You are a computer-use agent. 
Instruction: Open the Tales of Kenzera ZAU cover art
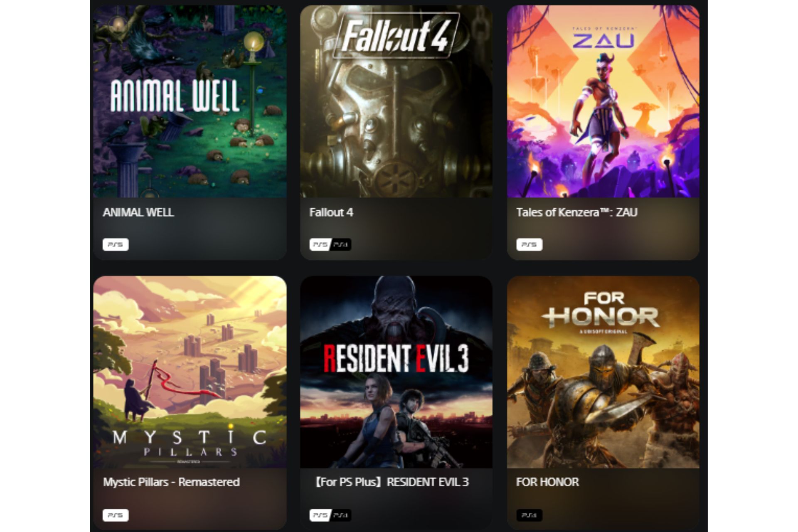coord(603,101)
